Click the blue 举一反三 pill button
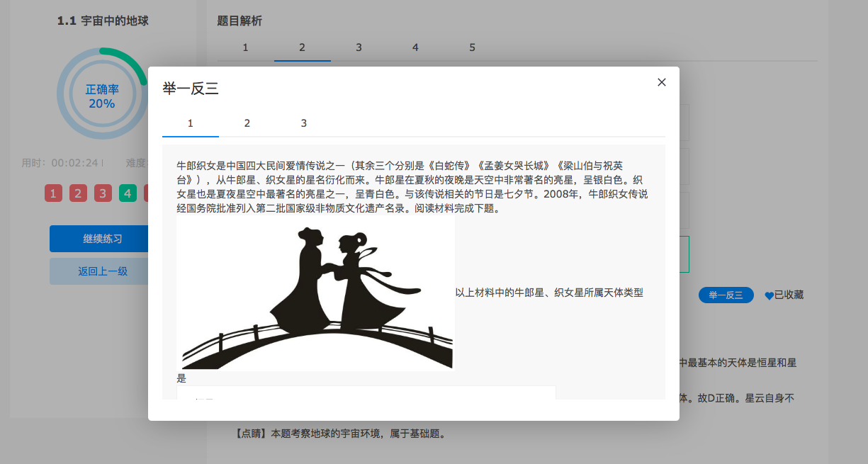Viewport: 868px width, 464px height. click(x=726, y=295)
